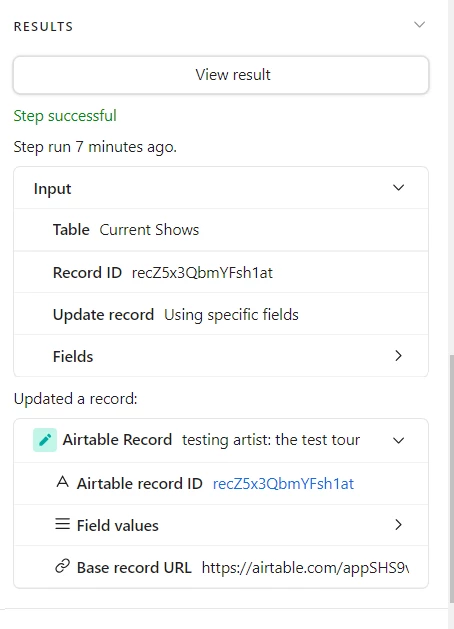Select the Update record Using specific fields row
Viewport: 454px width, 629px height.
pyautogui.click(x=221, y=314)
